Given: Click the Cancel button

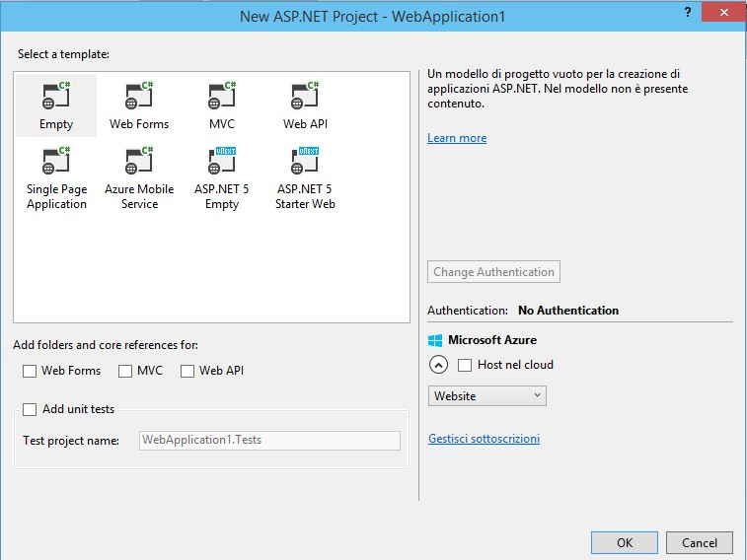Looking at the screenshot, I should [700, 543].
